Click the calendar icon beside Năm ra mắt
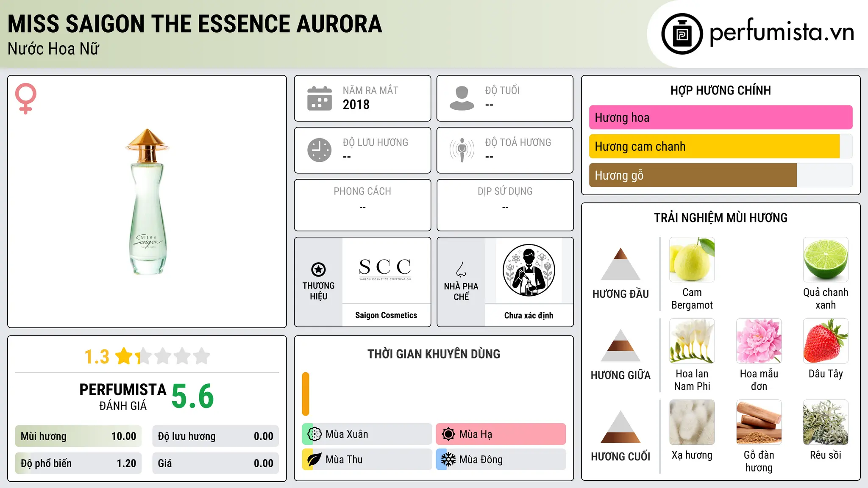 pyautogui.click(x=319, y=98)
